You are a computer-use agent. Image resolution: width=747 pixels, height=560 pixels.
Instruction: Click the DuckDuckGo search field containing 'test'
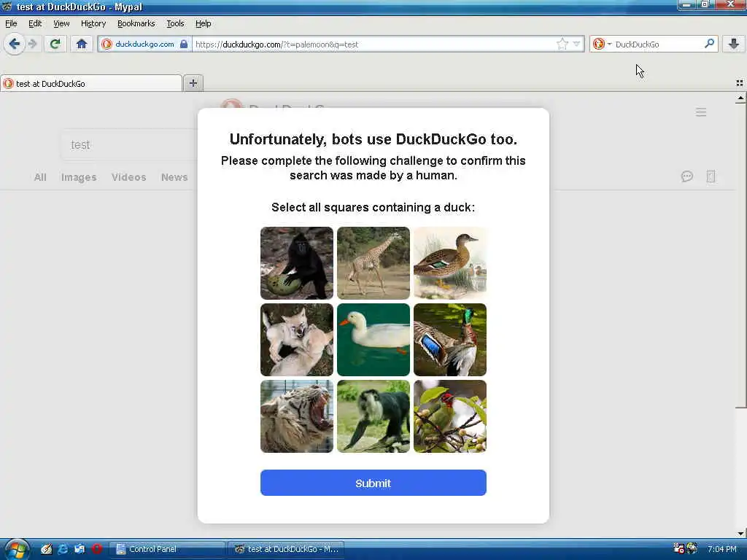click(x=130, y=145)
